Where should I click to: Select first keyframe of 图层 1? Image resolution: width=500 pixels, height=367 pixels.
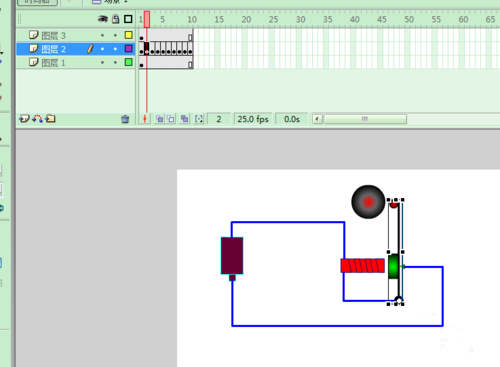[x=142, y=62]
